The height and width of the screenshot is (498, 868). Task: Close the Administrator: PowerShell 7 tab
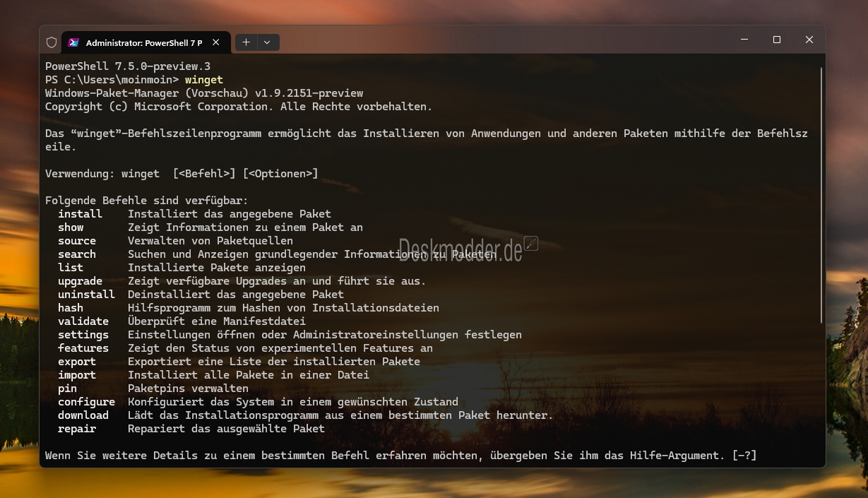coord(216,42)
